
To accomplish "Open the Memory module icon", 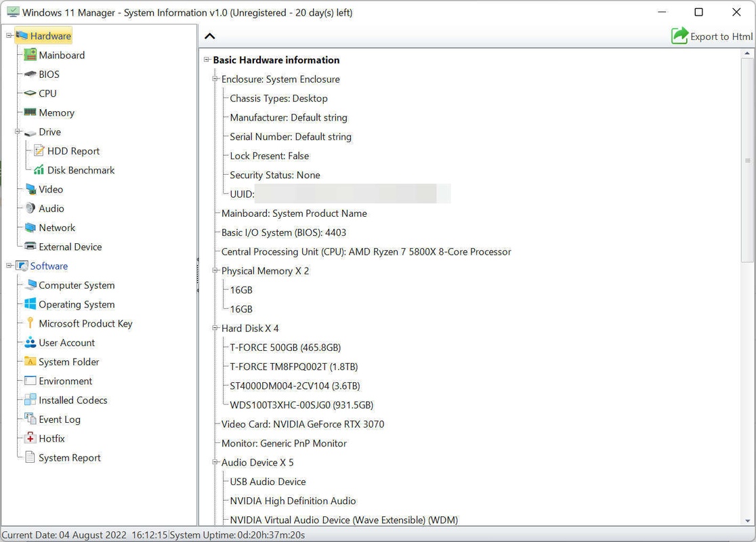I will pos(30,112).
